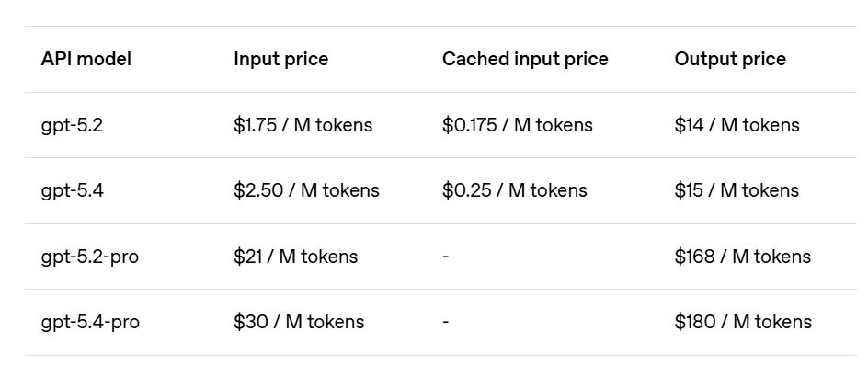The width and height of the screenshot is (868, 377).
Task: Click the $21 / M tokens input price
Action: 295,257
